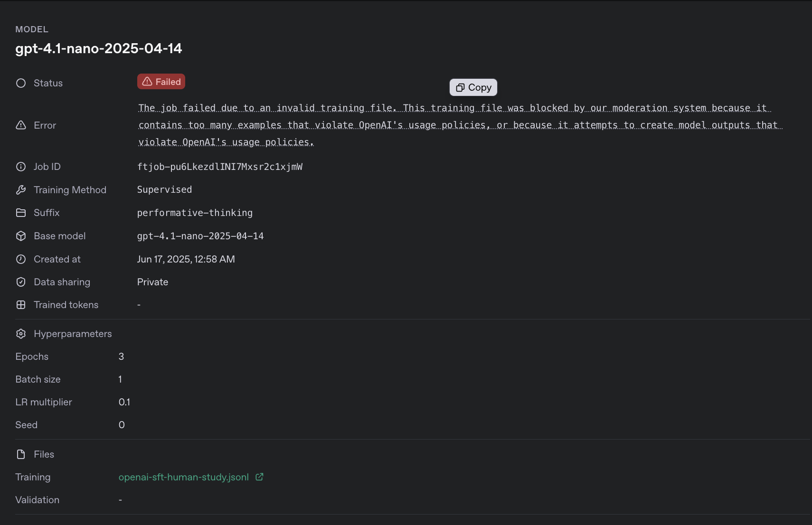Click the Base model value gpt-4.1-nano-2025-04-14
This screenshot has height=525, width=812.
200,236
